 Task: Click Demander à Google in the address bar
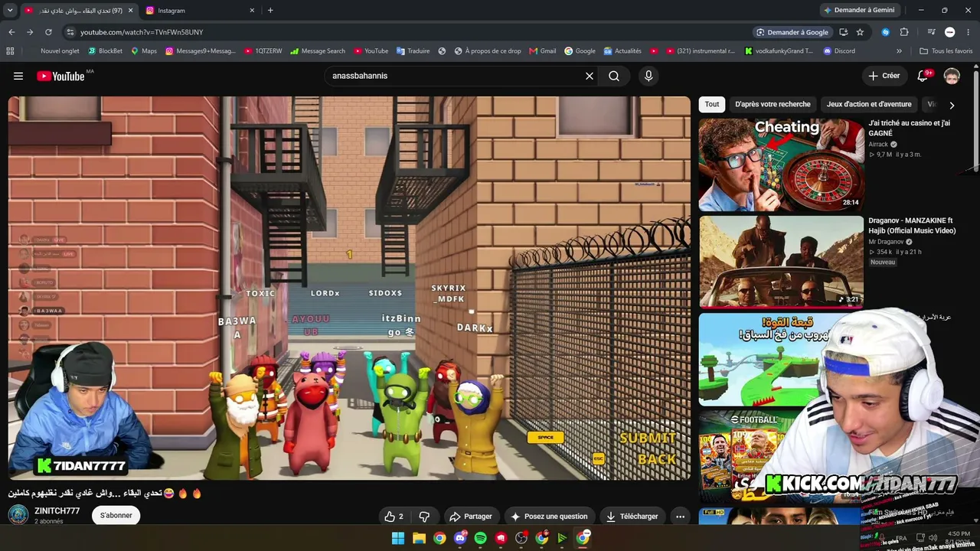(x=792, y=32)
